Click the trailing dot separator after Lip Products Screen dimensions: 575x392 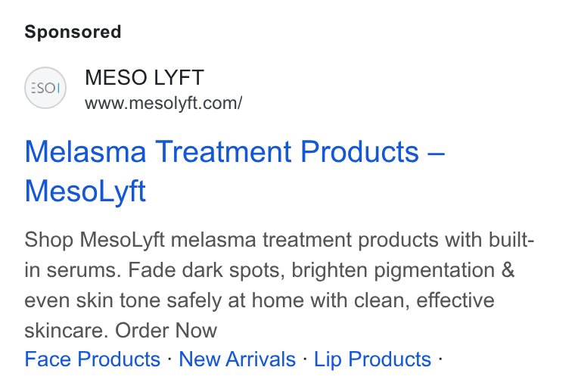tap(440, 359)
